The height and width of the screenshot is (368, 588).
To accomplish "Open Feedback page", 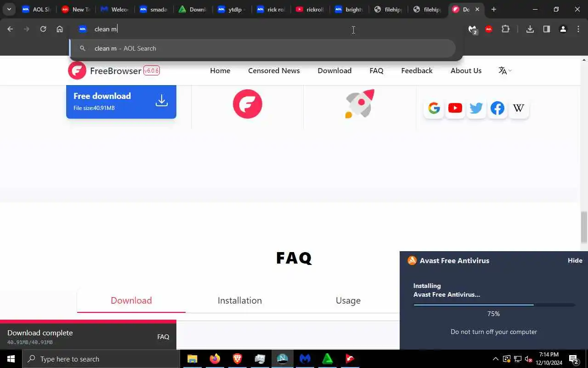I will point(417,70).
